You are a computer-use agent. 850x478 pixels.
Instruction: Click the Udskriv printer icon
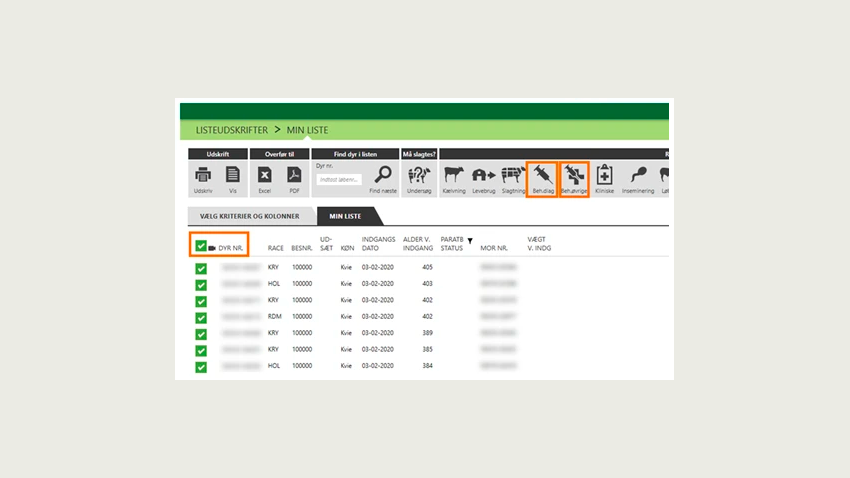tap(203, 175)
